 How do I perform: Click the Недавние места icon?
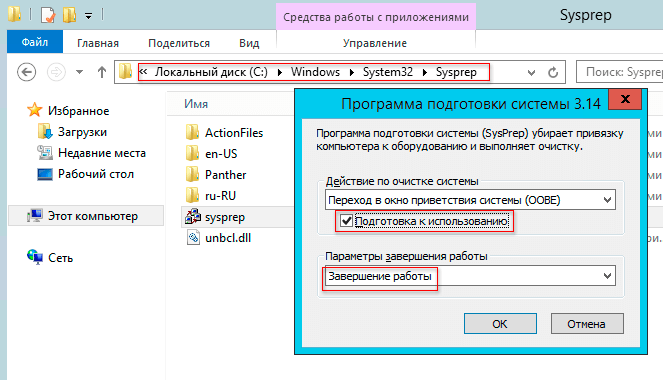(x=45, y=153)
